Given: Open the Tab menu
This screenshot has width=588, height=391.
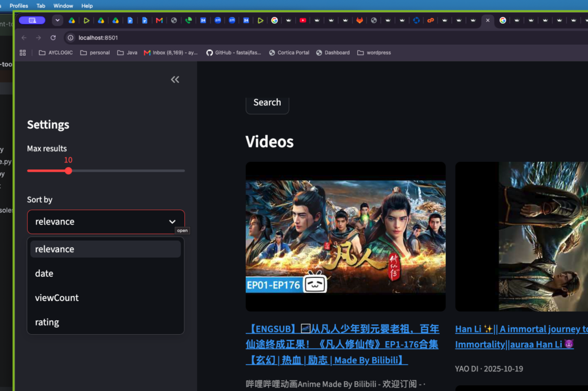Looking at the screenshot, I should point(41,6).
